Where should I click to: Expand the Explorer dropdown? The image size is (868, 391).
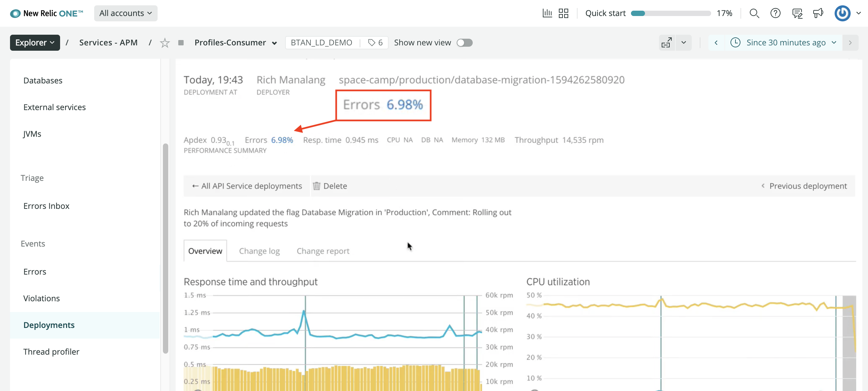(x=34, y=42)
